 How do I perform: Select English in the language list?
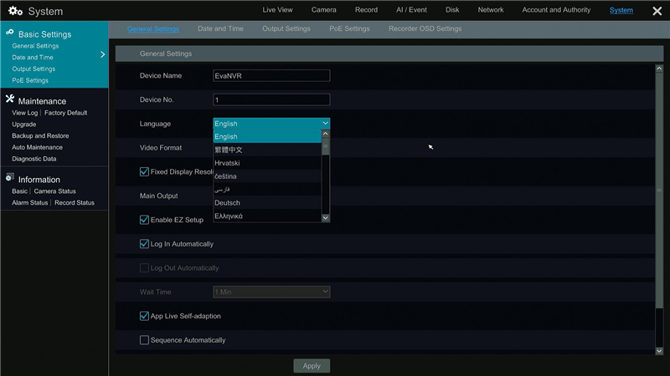(x=267, y=137)
